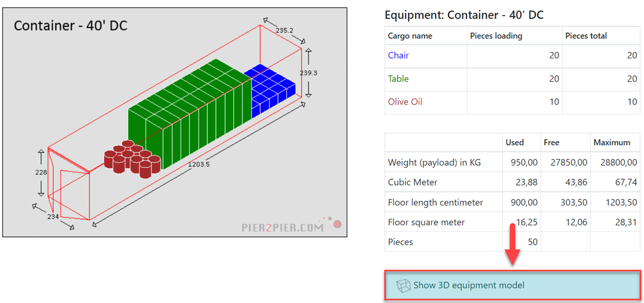Click the blue Chair boxes in the diagram

(270, 88)
